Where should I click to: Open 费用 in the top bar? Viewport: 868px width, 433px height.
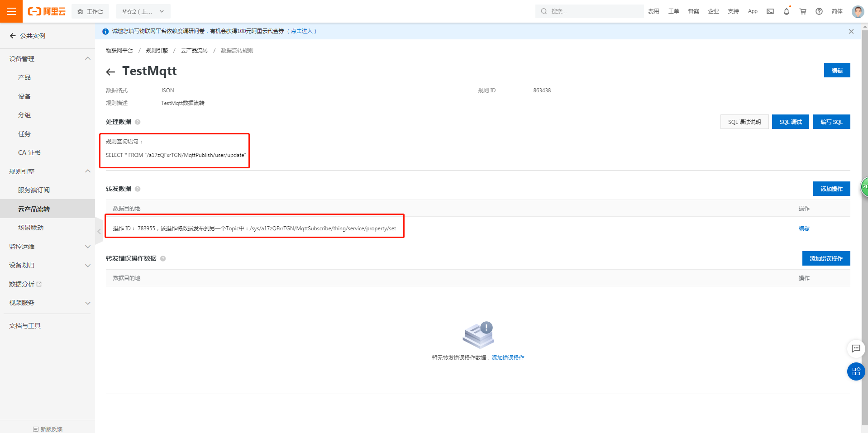pyautogui.click(x=654, y=11)
